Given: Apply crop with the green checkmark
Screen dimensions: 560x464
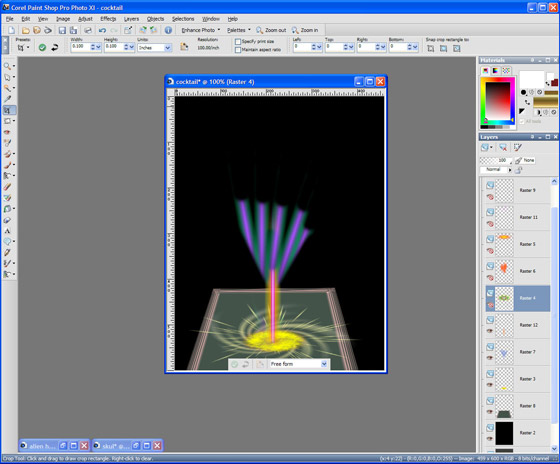Looking at the screenshot, I should 42,48.
